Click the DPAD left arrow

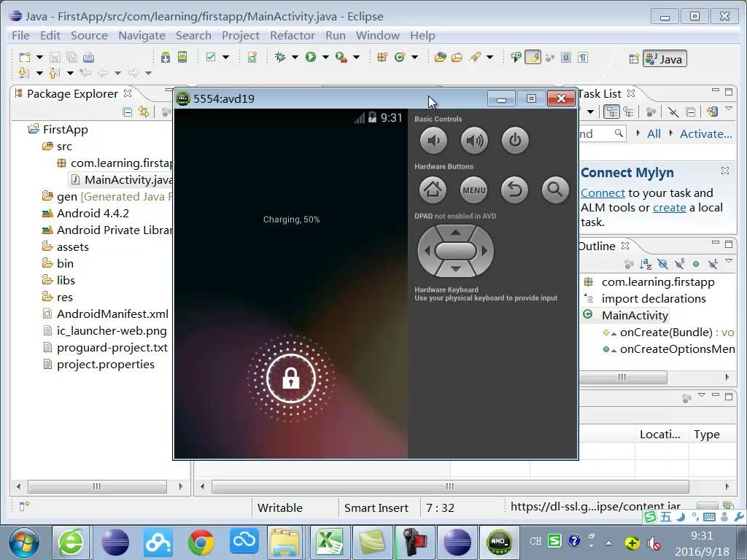tap(427, 251)
